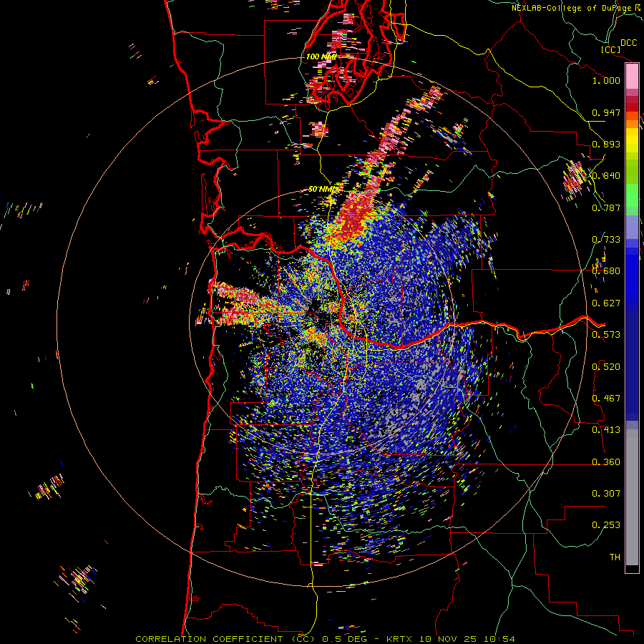Select the 0.627 scale value
Viewport: 644px width, 644px height.
(606, 303)
